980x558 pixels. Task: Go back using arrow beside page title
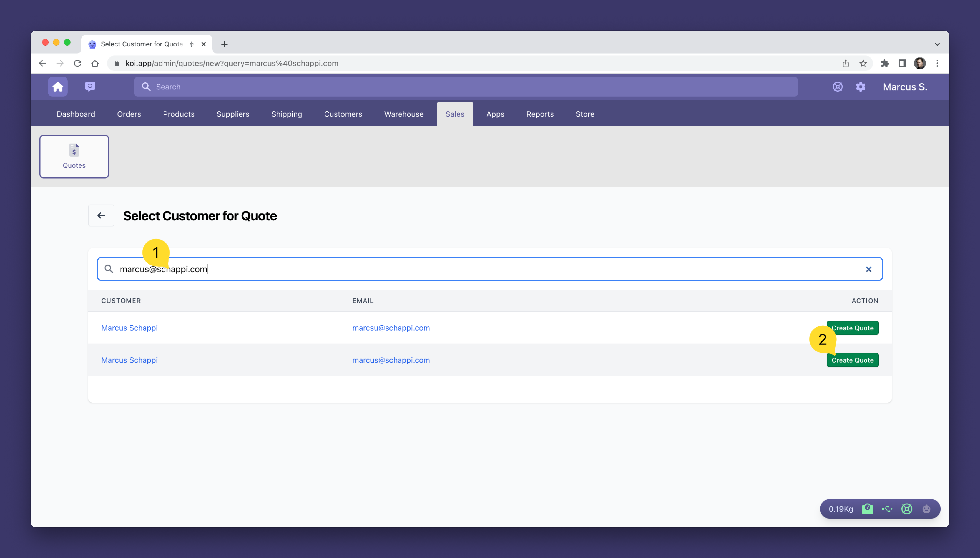(101, 216)
